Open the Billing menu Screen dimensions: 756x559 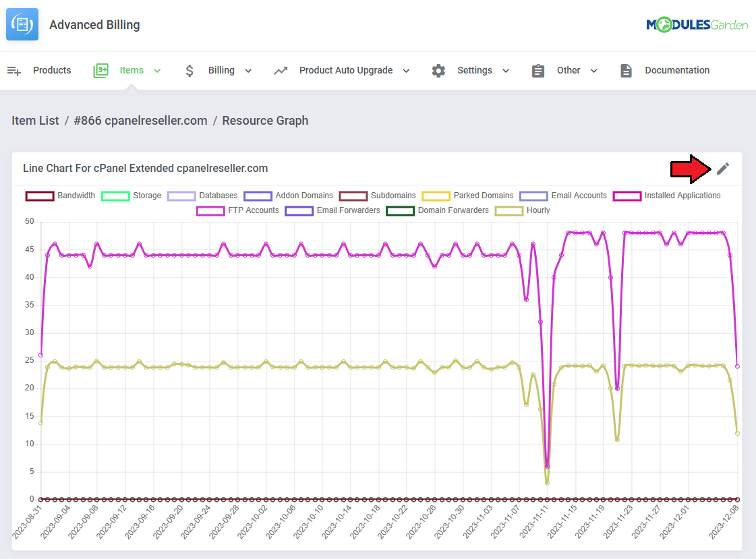tap(221, 70)
